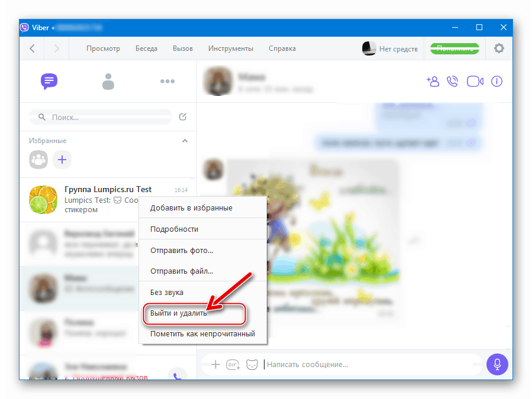Open Viber settings with the gear icon
The height and width of the screenshot is (399, 532).
tap(499, 48)
